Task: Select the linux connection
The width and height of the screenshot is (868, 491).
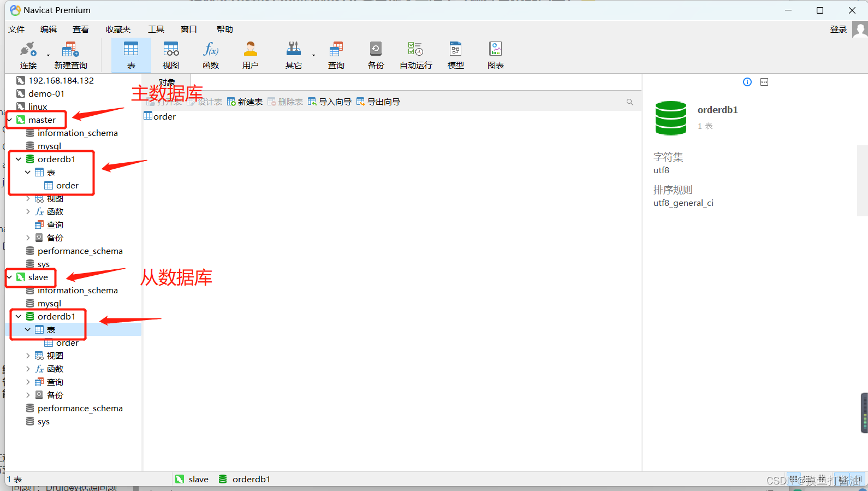Action: pyautogui.click(x=38, y=107)
